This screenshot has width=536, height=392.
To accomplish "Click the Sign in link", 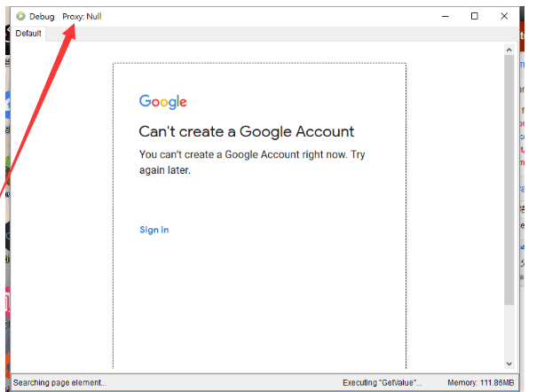I will pos(154,230).
